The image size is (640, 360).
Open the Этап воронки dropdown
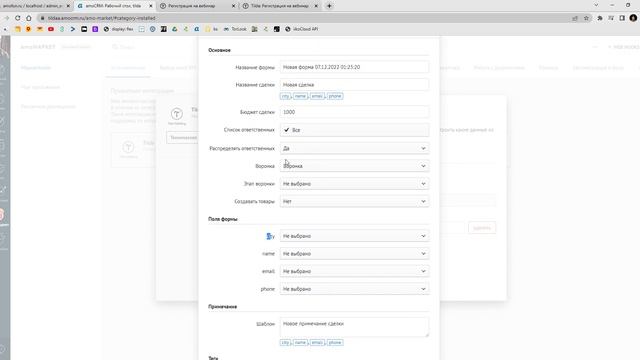pos(354,184)
